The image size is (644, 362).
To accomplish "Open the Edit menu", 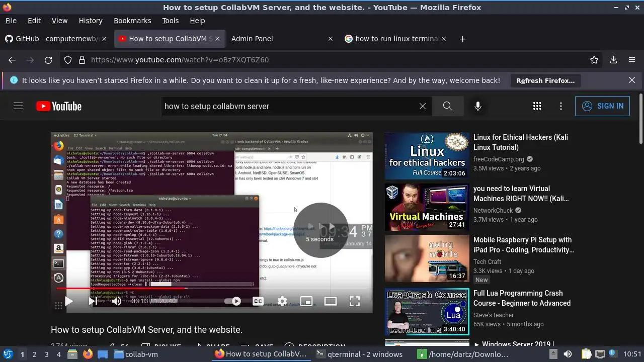I will [34, 21].
